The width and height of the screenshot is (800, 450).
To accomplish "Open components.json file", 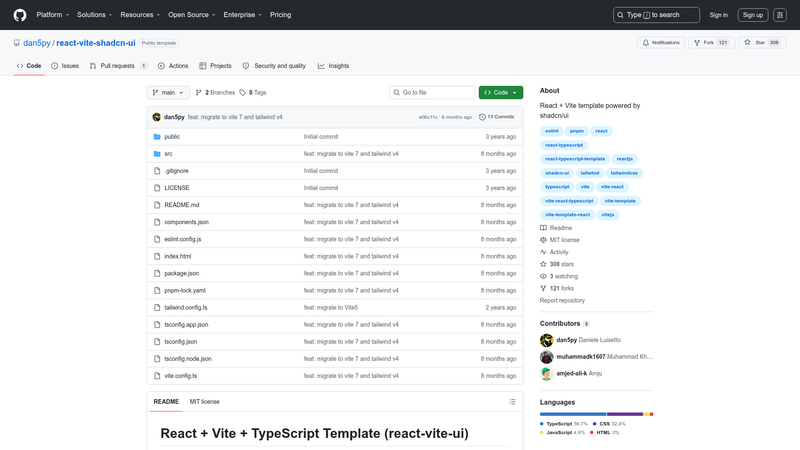I will click(186, 222).
